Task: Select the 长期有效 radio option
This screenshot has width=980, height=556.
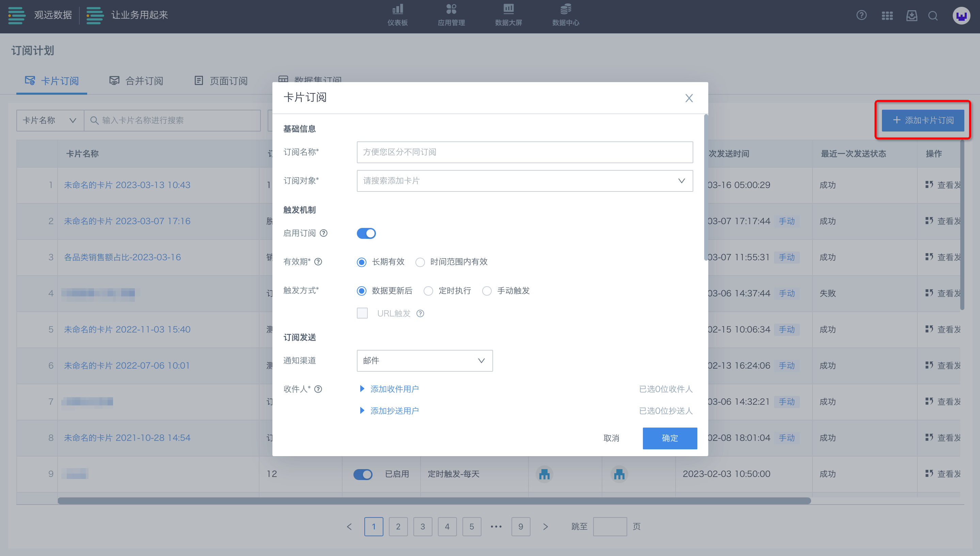Action: [380, 262]
